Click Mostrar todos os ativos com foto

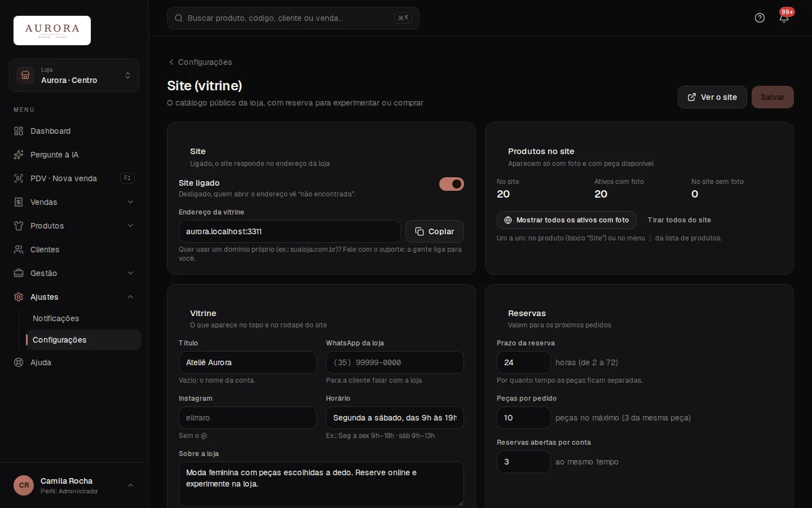[567, 220]
